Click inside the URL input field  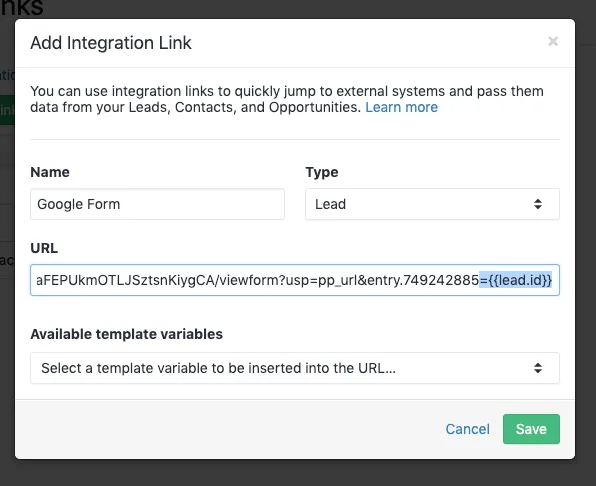point(295,280)
